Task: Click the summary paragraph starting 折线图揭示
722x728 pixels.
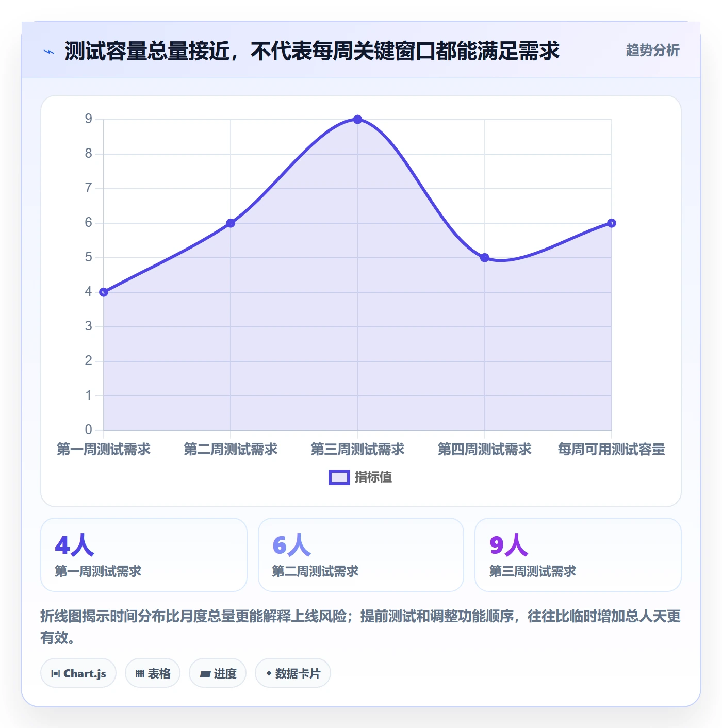Action: coord(360,627)
